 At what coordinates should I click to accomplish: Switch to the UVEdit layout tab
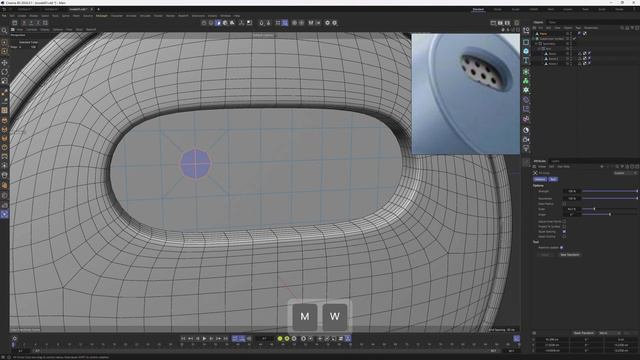(533, 9)
